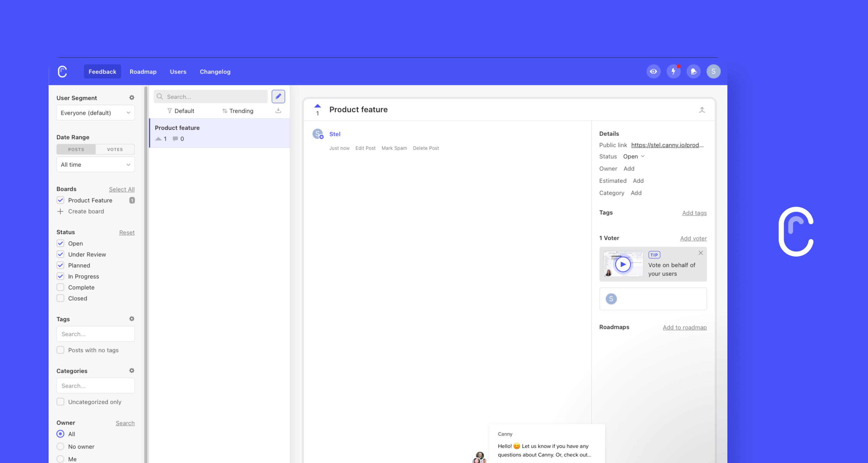The width and height of the screenshot is (868, 463).
Task: Open the All time date range dropdown
Action: tap(95, 164)
